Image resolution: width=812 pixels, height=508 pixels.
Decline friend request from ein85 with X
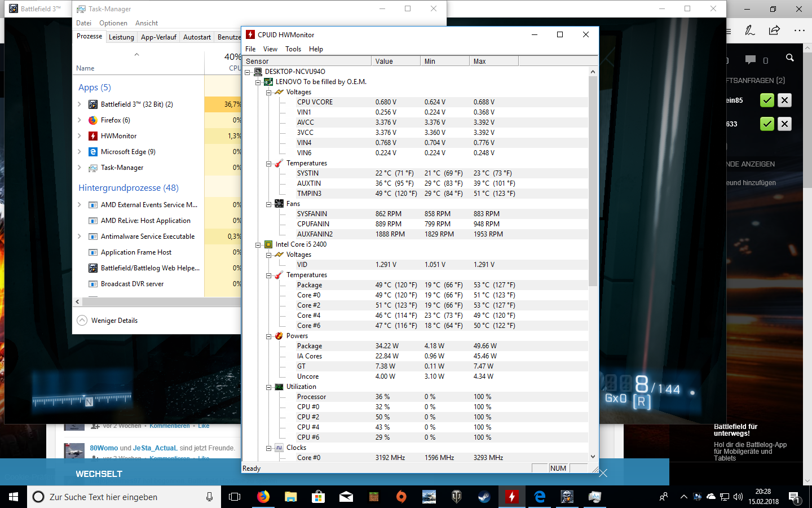pos(784,100)
